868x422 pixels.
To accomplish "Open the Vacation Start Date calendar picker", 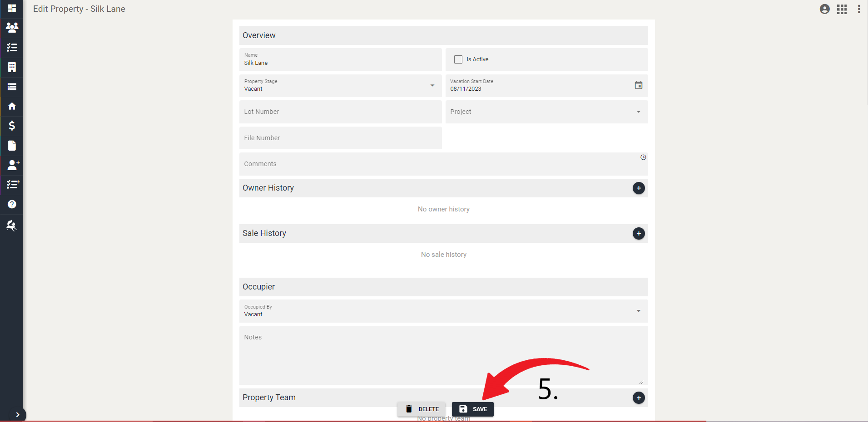I will click(638, 85).
